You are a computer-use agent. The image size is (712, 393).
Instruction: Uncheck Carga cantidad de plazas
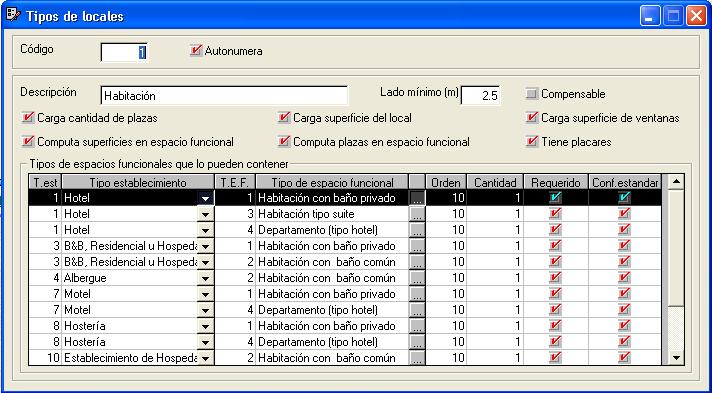[x=28, y=118]
